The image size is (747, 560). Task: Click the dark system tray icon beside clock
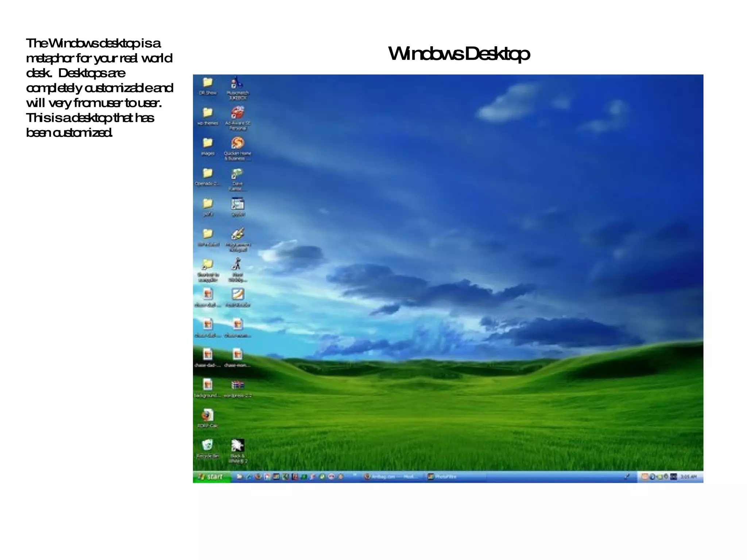(674, 477)
